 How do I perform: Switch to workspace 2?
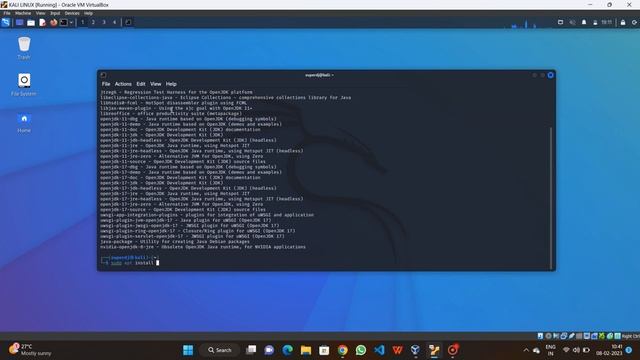pos(93,22)
